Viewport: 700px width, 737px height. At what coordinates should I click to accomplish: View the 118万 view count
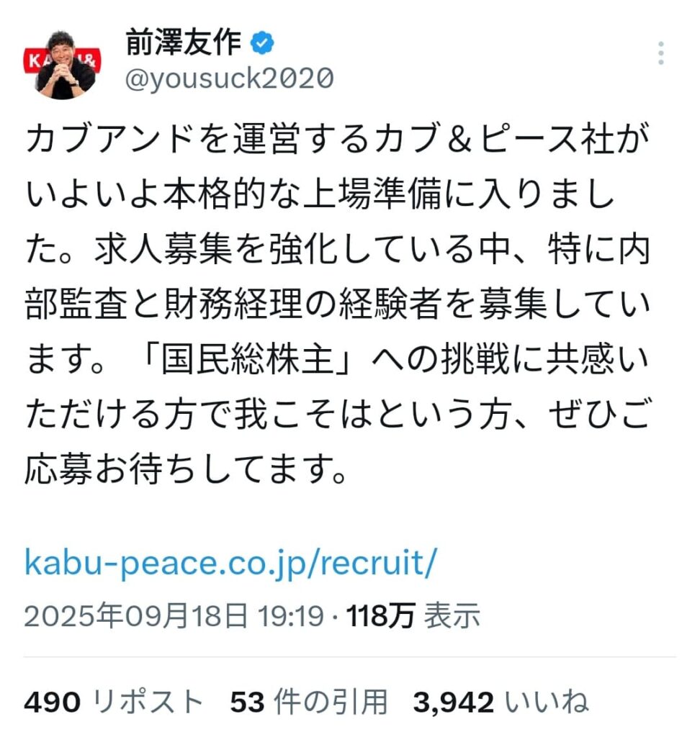click(380, 616)
